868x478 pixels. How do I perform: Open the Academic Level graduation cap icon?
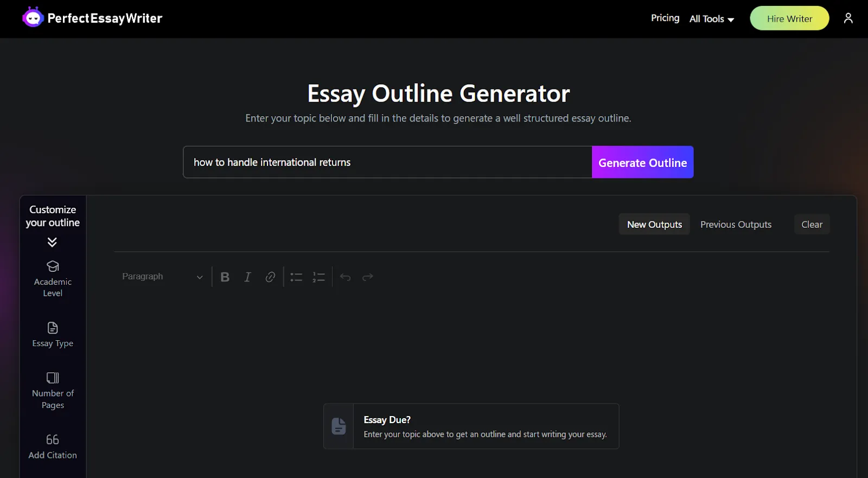pos(53,266)
